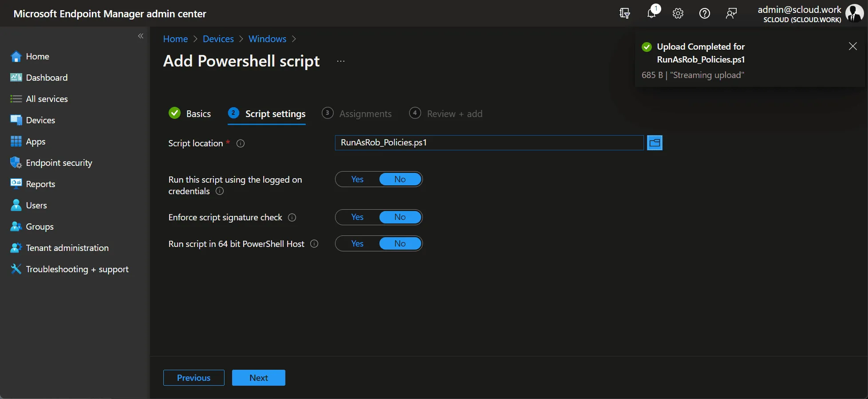This screenshot has height=399, width=868.
Task: Click the Devices monitor icon in sidebar
Action: (x=16, y=120)
